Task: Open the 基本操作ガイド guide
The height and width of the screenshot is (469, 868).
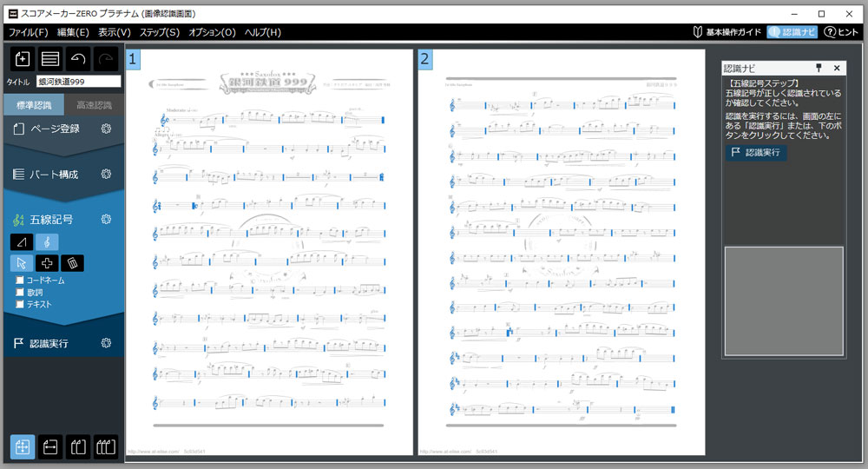Action: (727, 32)
